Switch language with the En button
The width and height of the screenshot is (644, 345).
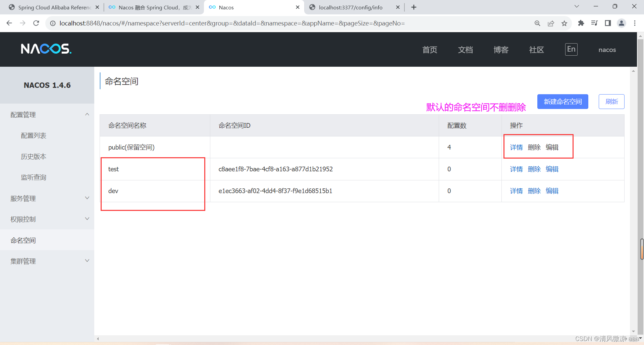point(571,49)
